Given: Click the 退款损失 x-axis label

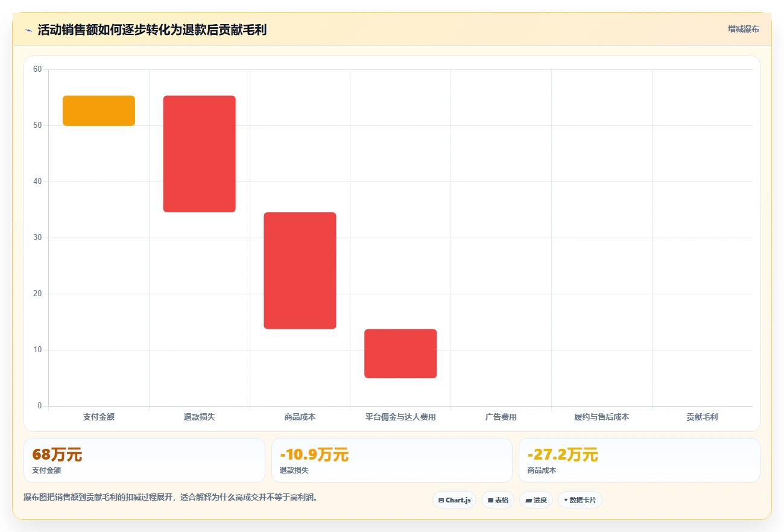Looking at the screenshot, I should pos(199,417).
